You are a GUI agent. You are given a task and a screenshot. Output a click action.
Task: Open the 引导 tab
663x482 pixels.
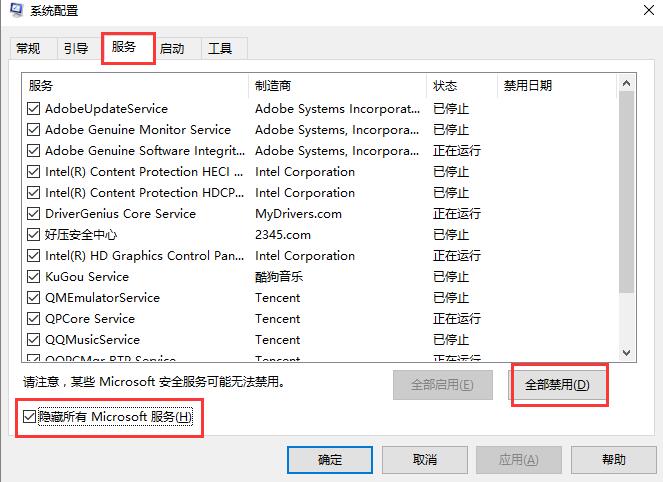75,48
